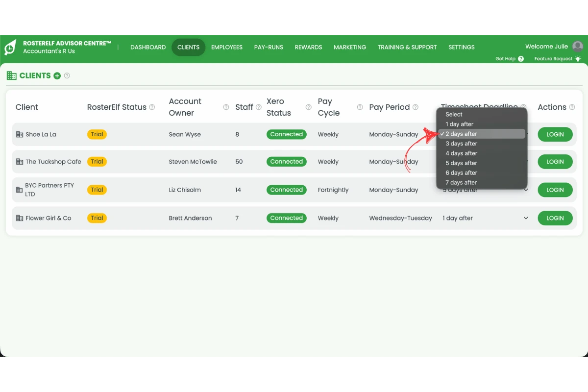Click Connected badge for Flower Girl & Co
Screen dimensions: 588x392
pyautogui.click(x=287, y=218)
